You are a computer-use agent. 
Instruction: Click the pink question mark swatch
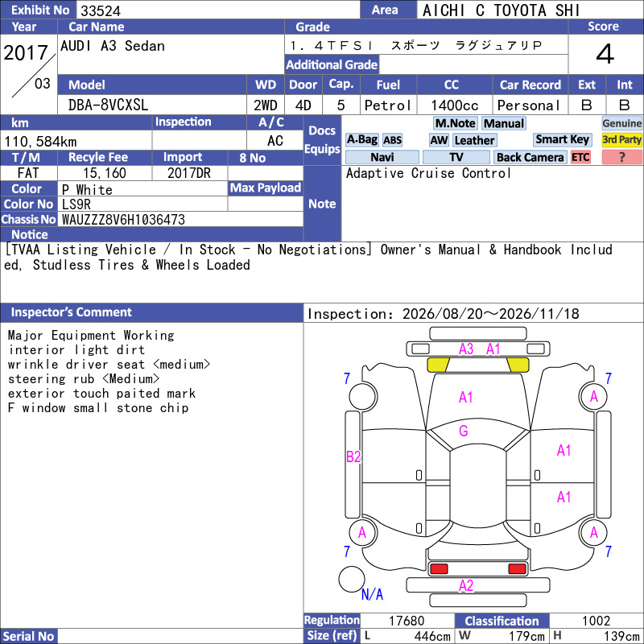(x=621, y=157)
